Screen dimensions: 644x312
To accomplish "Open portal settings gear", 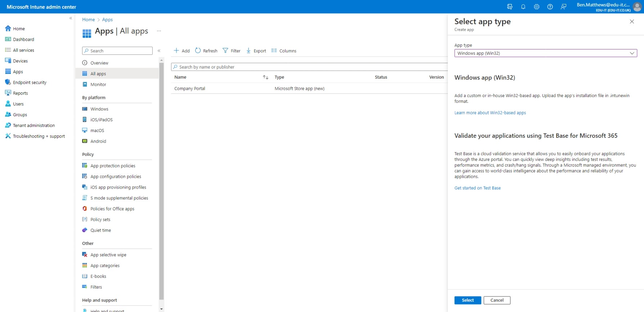I will (536, 7).
